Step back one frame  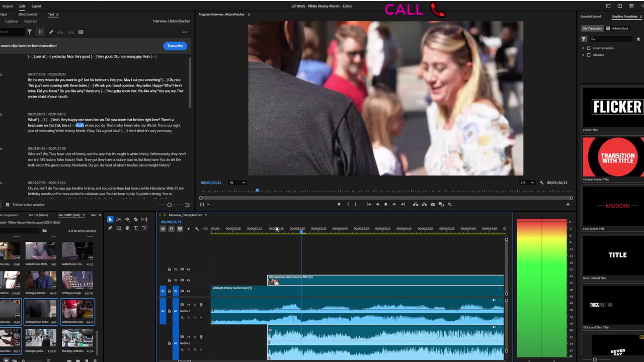coord(377,204)
